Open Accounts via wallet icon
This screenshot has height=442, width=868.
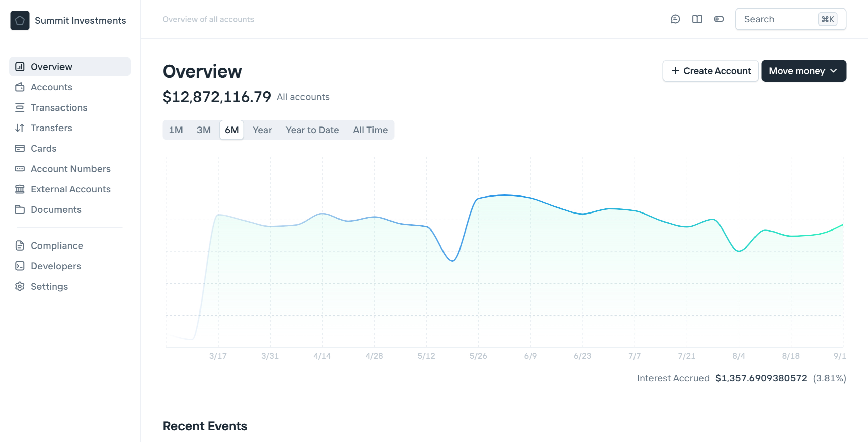pos(20,87)
